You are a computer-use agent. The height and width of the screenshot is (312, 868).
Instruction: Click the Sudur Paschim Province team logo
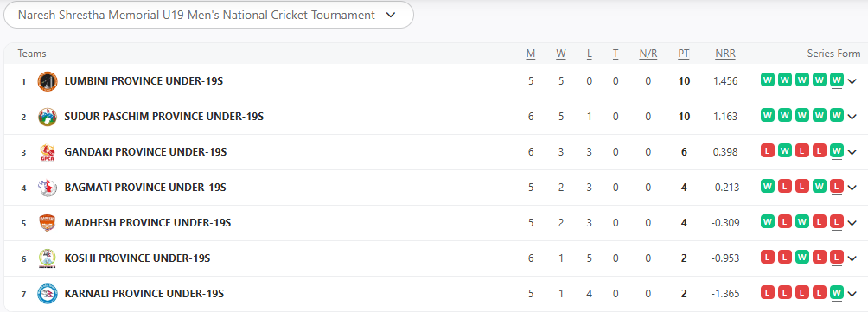click(48, 117)
